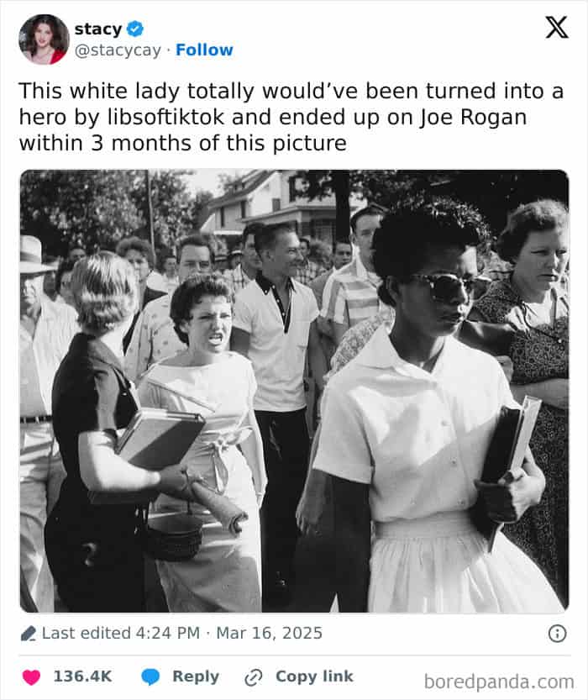Screen dimensions: 588x700
Task: Click the boredpanda.com watermark
Action: [499, 682]
